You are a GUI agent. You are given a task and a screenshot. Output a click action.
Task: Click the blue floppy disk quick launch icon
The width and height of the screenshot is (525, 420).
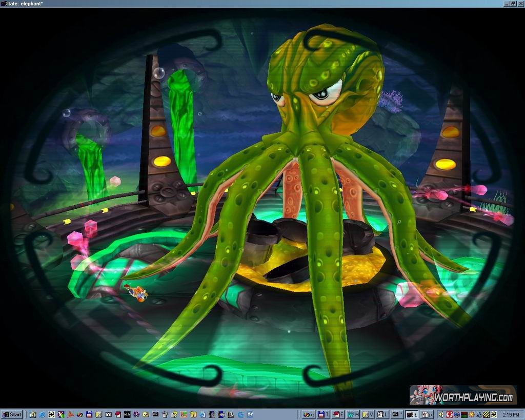point(89,414)
